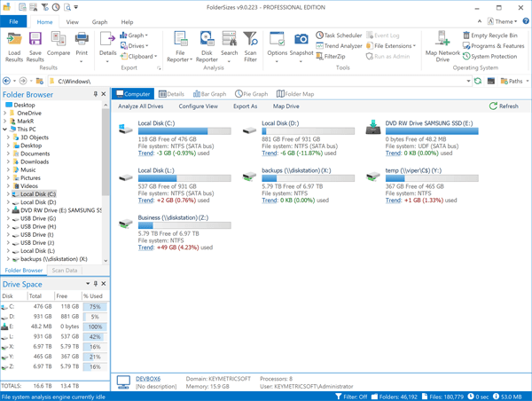Click the 75% used bar for C:
The image size is (532, 401).
pyautogui.click(x=95, y=307)
